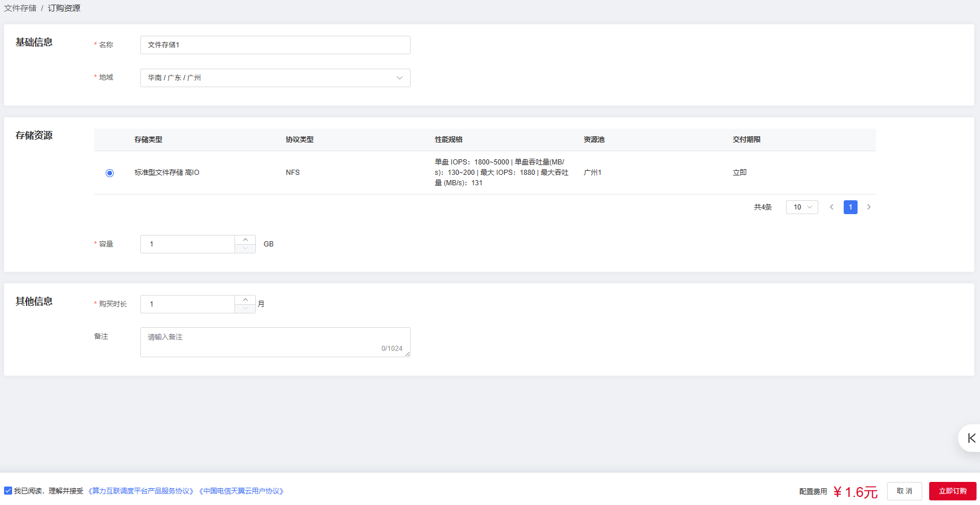
Task: Click 文件存储 breadcrumb link
Action: click(20, 8)
